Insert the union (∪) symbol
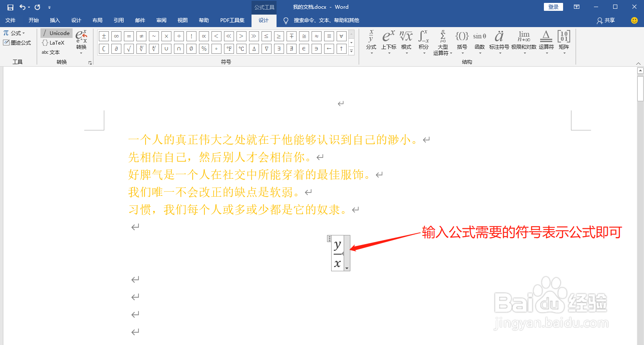 tap(166, 49)
